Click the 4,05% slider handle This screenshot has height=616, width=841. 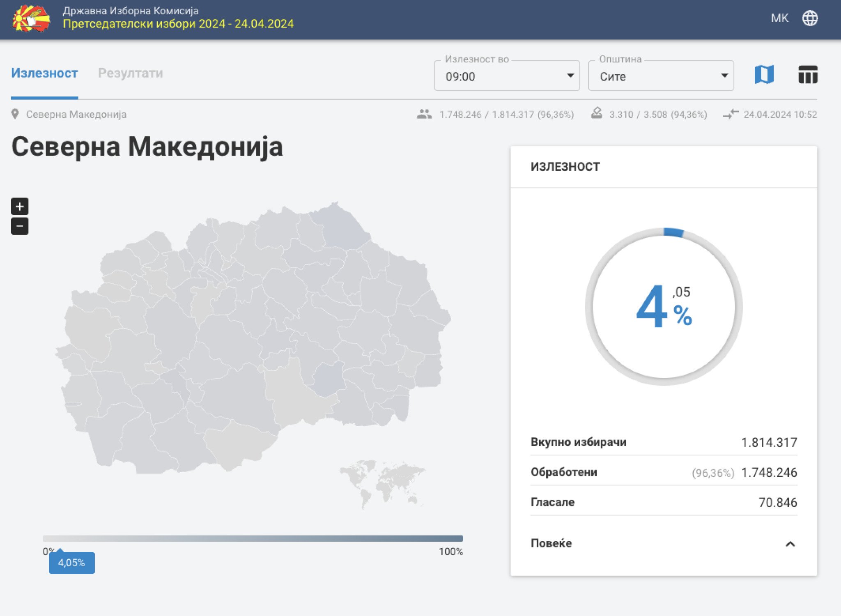pyautogui.click(x=72, y=563)
